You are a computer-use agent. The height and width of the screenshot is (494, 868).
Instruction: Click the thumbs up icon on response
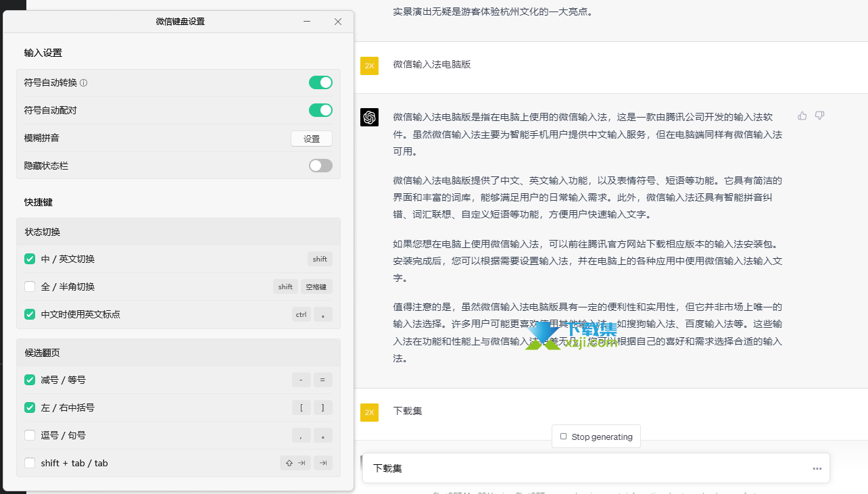[x=802, y=116]
